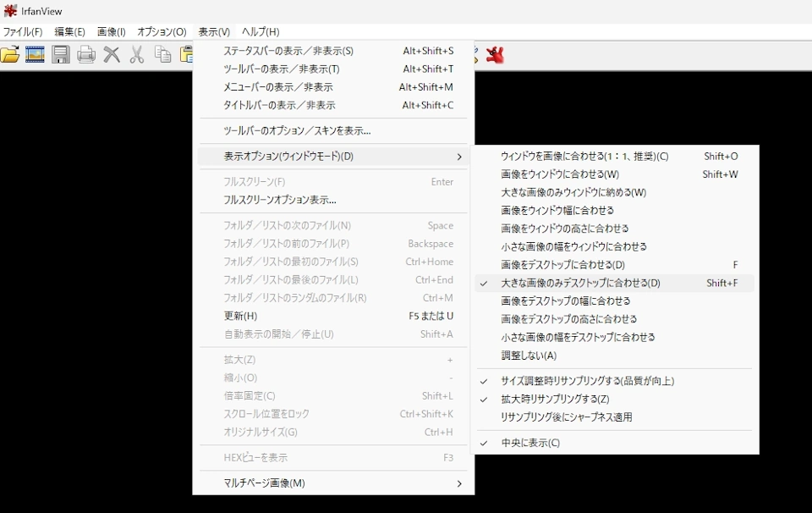Select 調整しない(A) option
Viewport: 812px width, 513px height.
pos(615,356)
